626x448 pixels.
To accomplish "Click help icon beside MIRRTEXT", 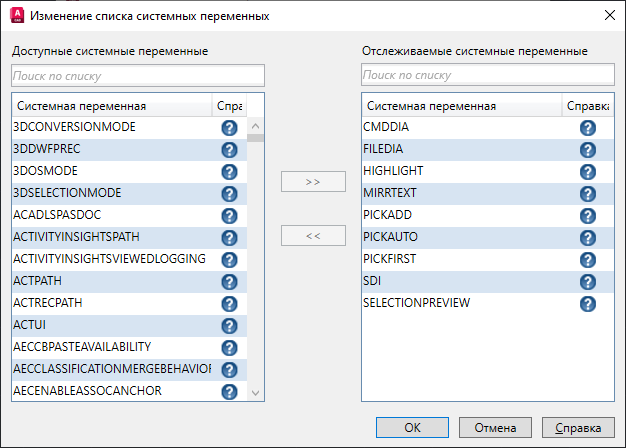I will pyautogui.click(x=588, y=194).
